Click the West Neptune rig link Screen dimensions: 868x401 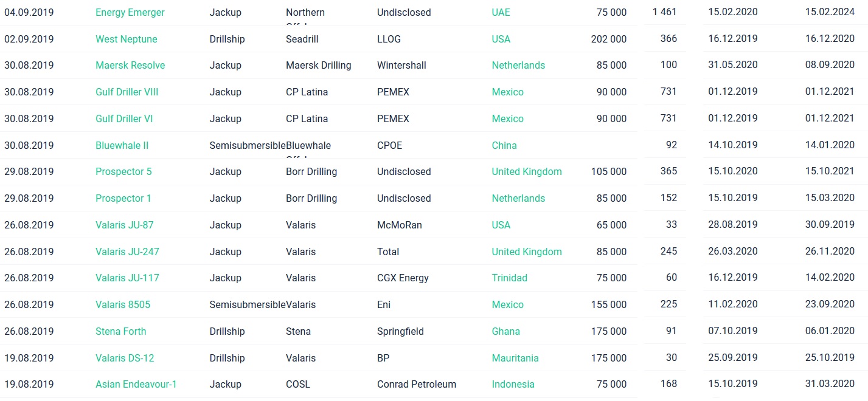[126, 39]
